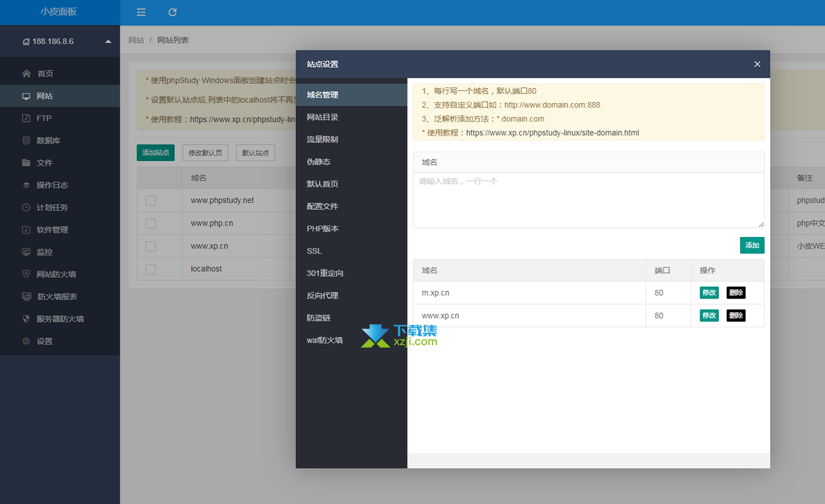Check the box for www.php.cn row
The width and height of the screenshot is (825, 504).
pos(151,223)
